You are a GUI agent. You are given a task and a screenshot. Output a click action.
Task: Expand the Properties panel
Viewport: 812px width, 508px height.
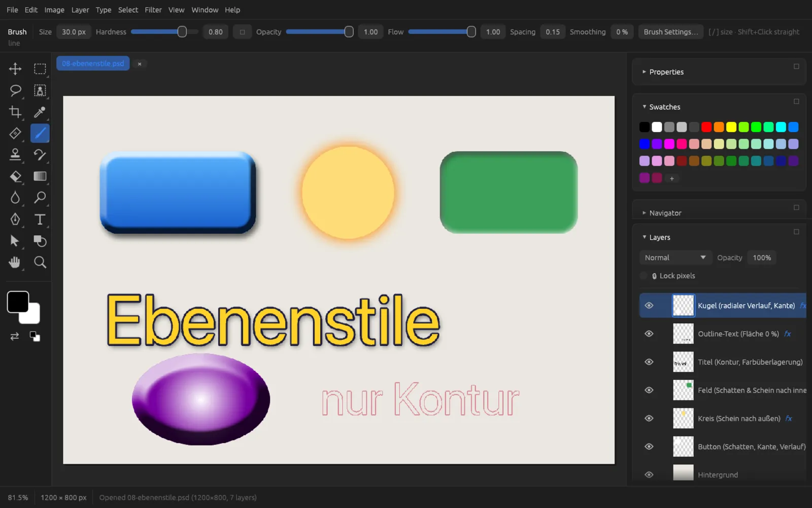coord(644,72)
